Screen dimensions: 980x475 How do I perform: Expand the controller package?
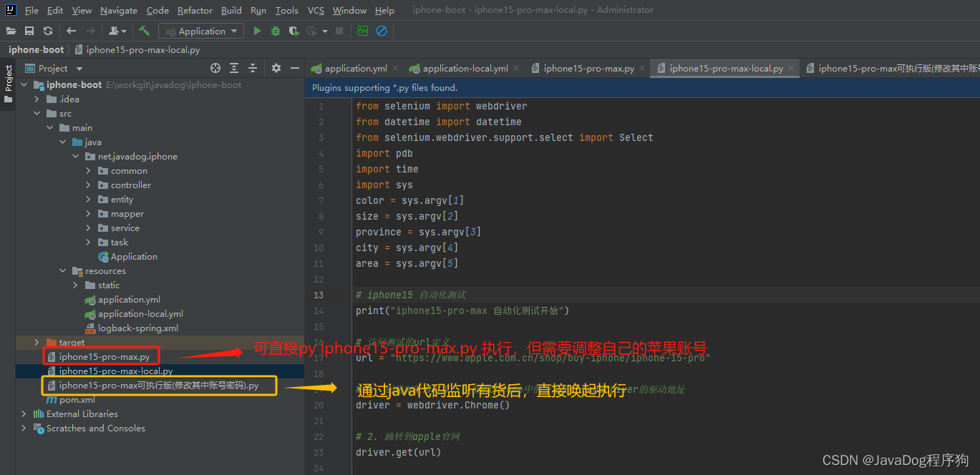click(x=89, y=185)
